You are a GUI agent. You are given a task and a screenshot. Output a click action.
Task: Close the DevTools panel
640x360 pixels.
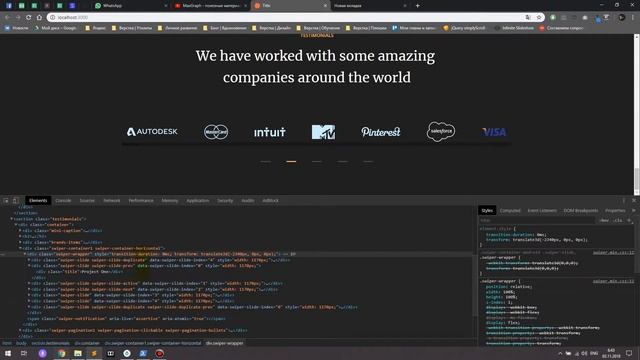coord(634,200)
